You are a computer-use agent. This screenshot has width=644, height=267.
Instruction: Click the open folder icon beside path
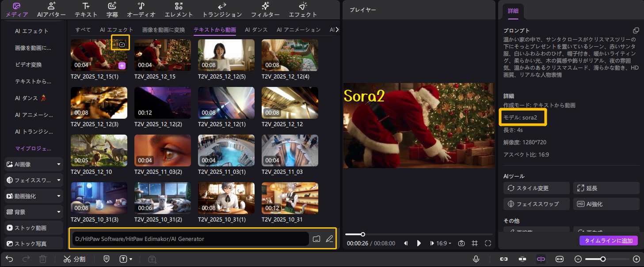click(x=316, y=239)
